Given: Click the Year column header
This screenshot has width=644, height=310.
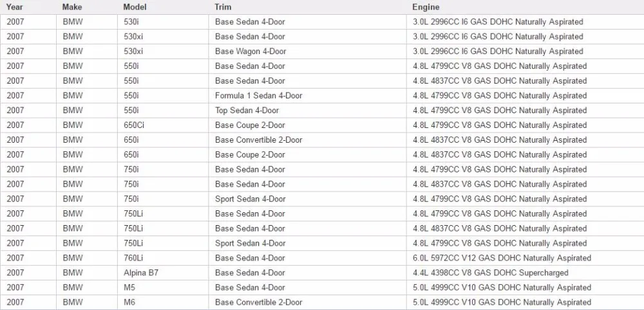Looking at the screenshot, I should click(x=28, y=7).
